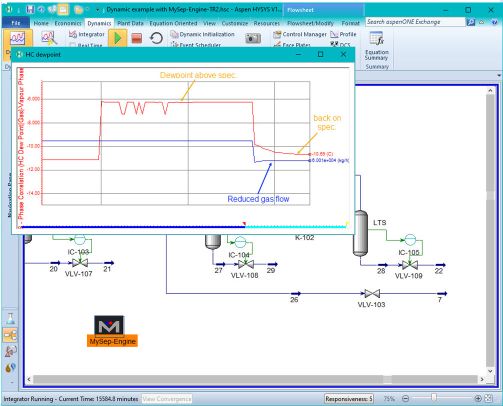Click the help question mark icon
This screenshot has height=406, width=503.
(x=494, y=22)
